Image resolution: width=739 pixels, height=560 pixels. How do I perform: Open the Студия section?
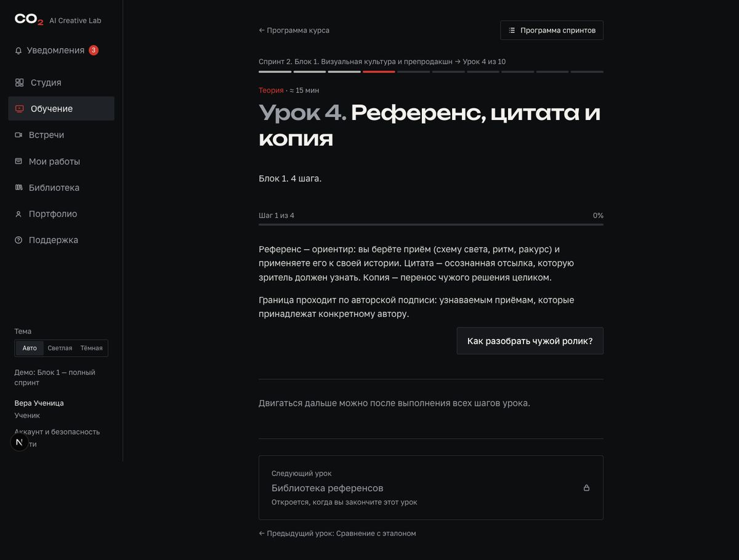(61, 82)
